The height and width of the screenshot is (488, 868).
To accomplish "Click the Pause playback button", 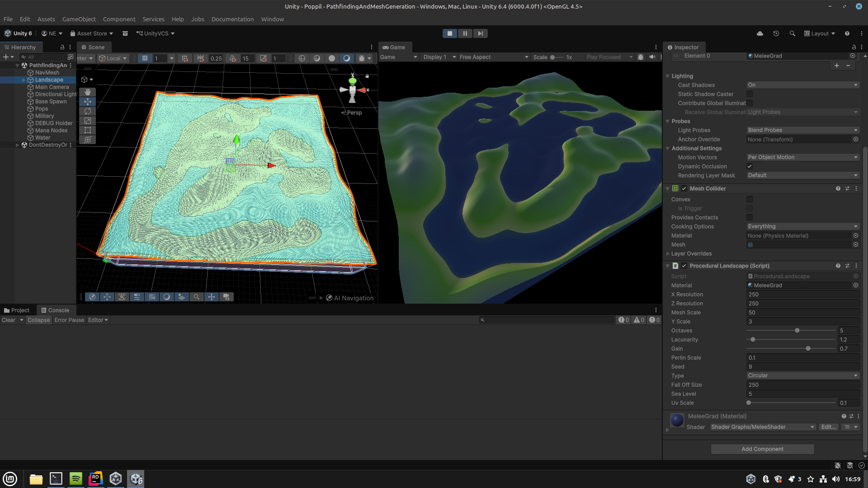I will (465, 33).
